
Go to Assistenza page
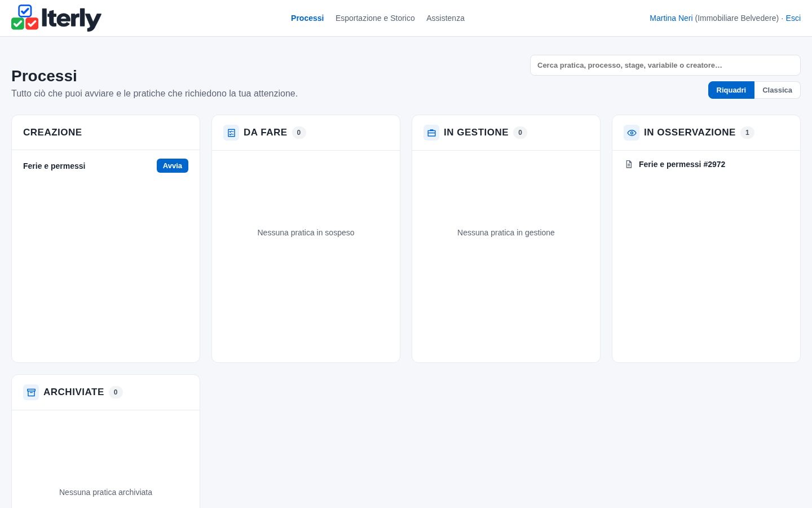pos(445,18)
